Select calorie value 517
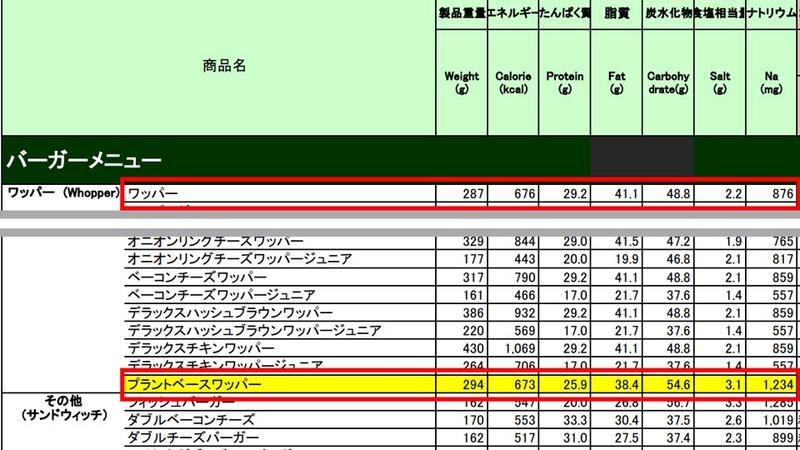Image resolution: width=800 pixels, height=450 pixels. (524, 438)
